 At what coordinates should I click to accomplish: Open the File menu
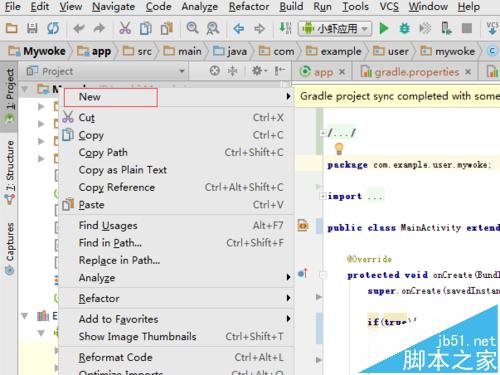13,6
